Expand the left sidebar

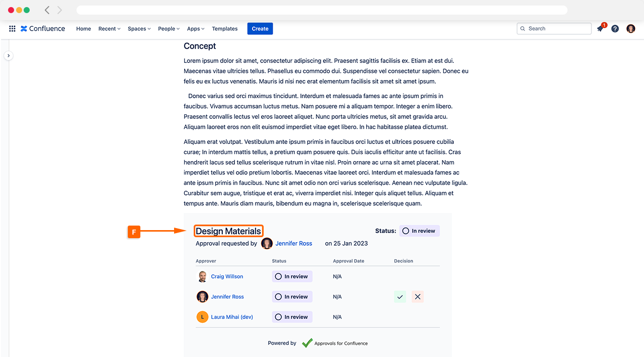(x=8, y=56)
